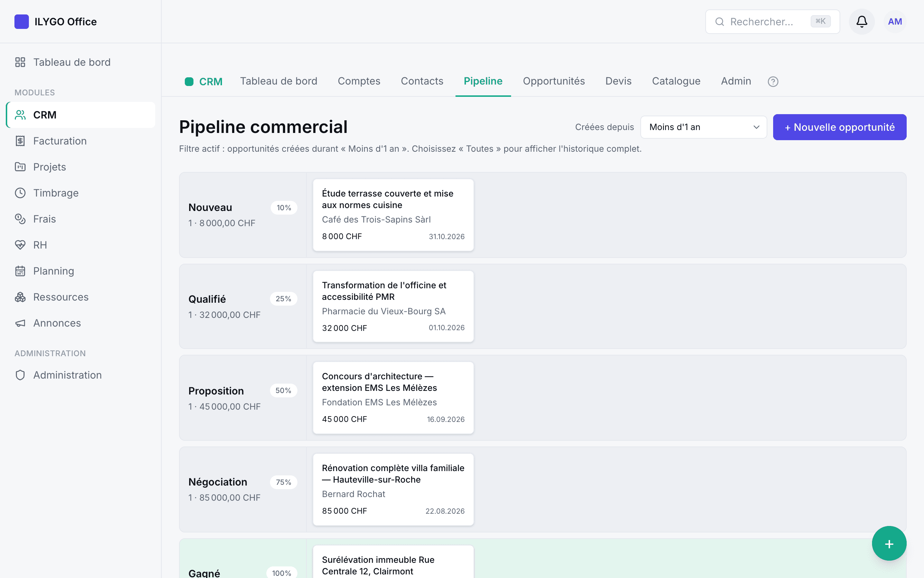Go to Facturation module
Image resolution: width=924 pixels, height=578 pixels.
[x=81, y=141]
